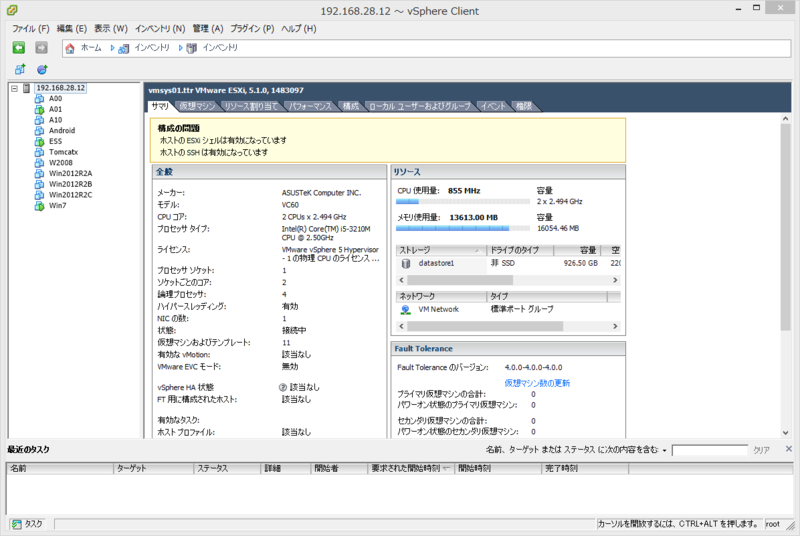Open the インベントリ (N) menu
This screenshot has width=800, height=536.
[x=160, y=29]
